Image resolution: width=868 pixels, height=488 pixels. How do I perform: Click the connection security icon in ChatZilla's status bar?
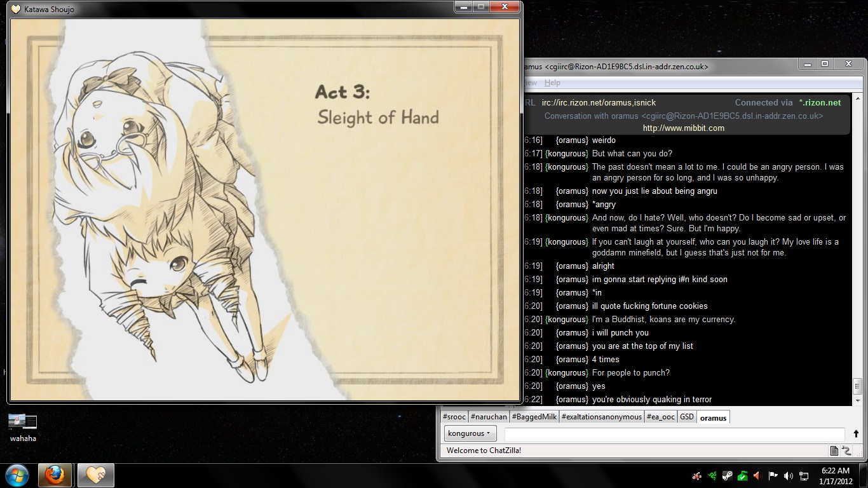click(x=846, y=451)
